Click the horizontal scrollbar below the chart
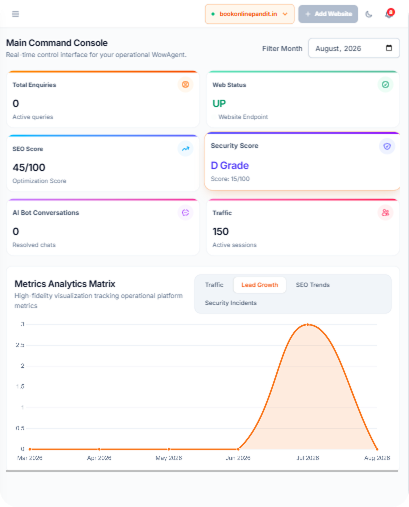The width and height of the screenshot is (409, 507). pos(202,471)
